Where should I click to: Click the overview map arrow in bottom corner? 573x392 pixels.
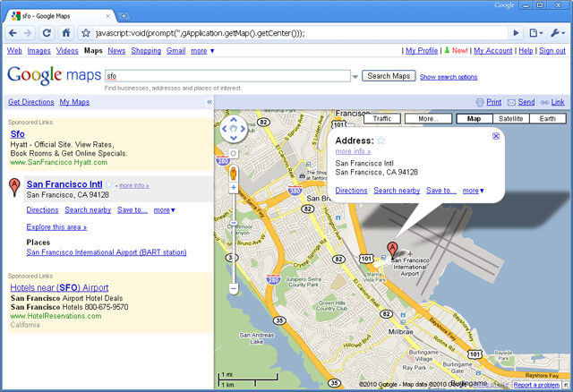tap(566, 386)
